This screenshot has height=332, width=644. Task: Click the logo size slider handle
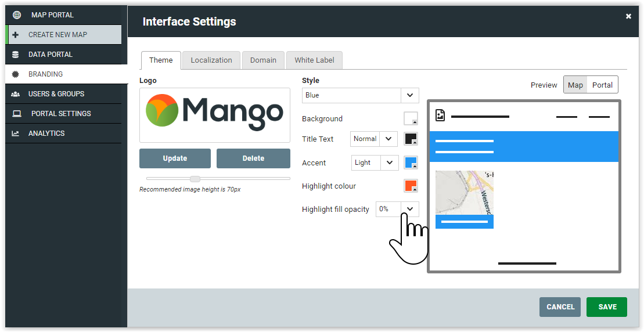pyautogui.click(x=195, y=179)
